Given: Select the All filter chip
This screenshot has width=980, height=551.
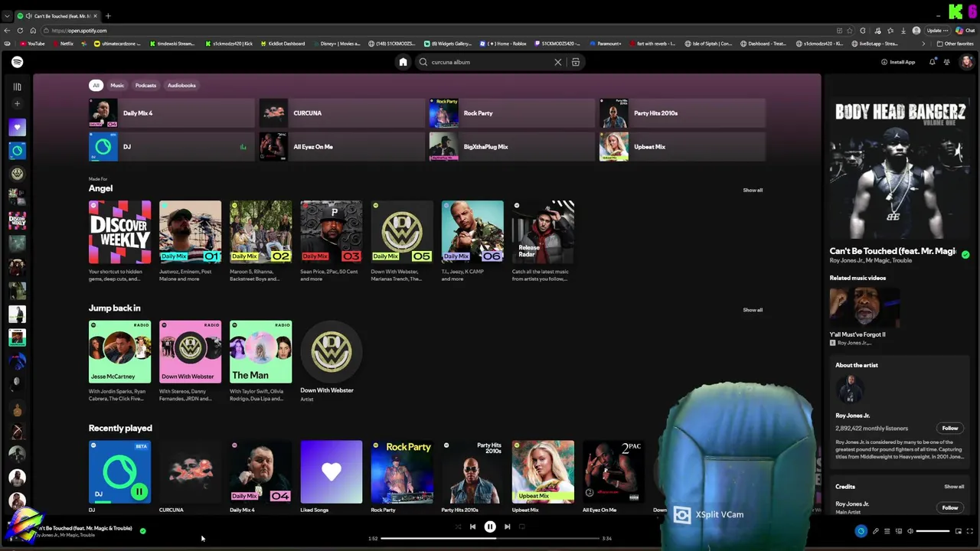Looking at the screenshot, I should (96, 85).
